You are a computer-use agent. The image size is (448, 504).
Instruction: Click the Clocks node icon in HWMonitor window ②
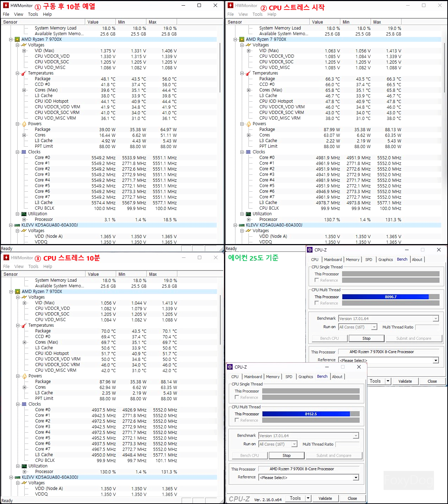point(248,152)
